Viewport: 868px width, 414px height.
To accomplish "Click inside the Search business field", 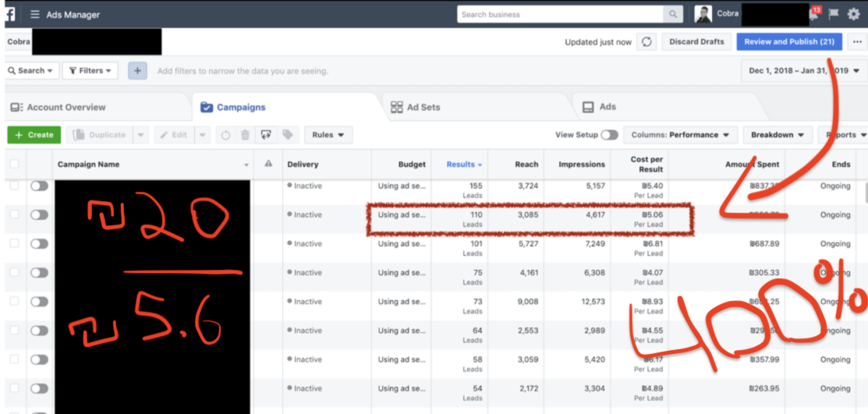I will pos(560,14).
